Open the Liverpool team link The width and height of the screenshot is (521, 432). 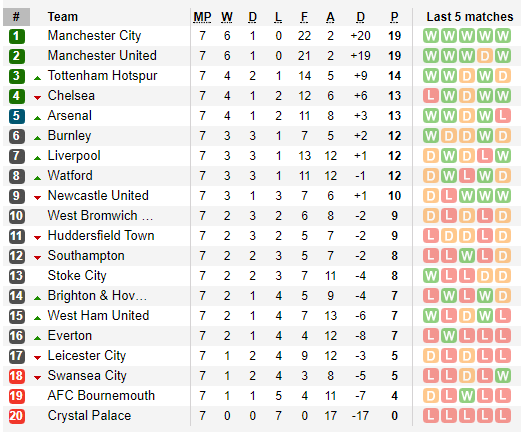click(74, 156)
